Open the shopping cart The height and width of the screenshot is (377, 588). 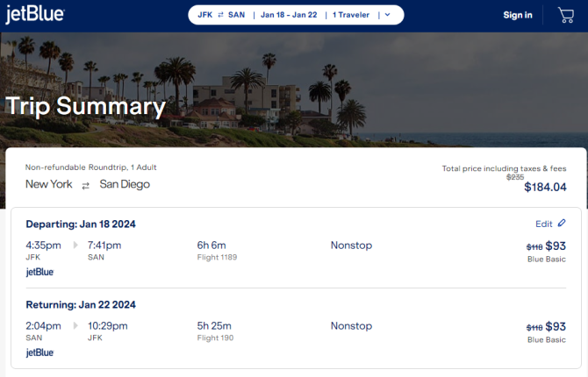pos(566,15)
